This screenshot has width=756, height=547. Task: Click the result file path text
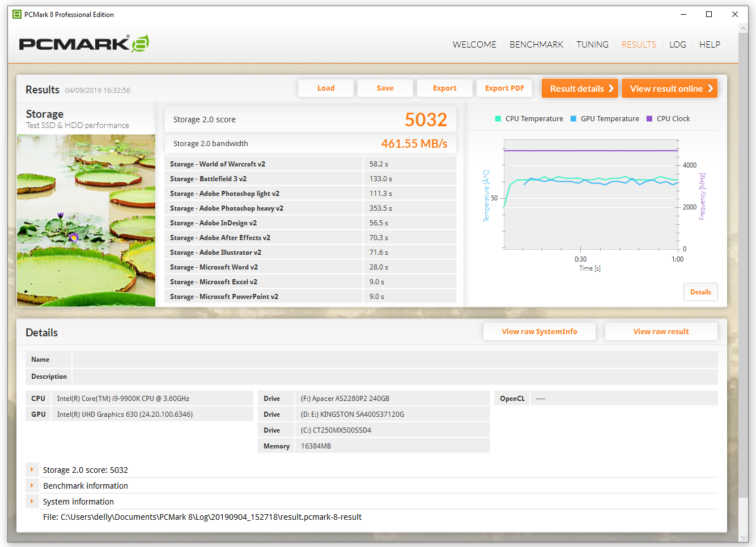(202, 516)
